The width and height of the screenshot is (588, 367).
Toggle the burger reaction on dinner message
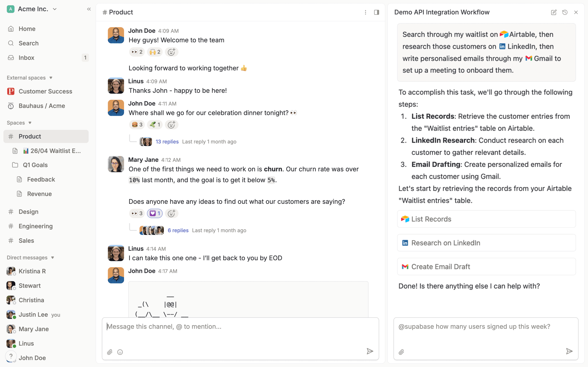tap(137, 125)
